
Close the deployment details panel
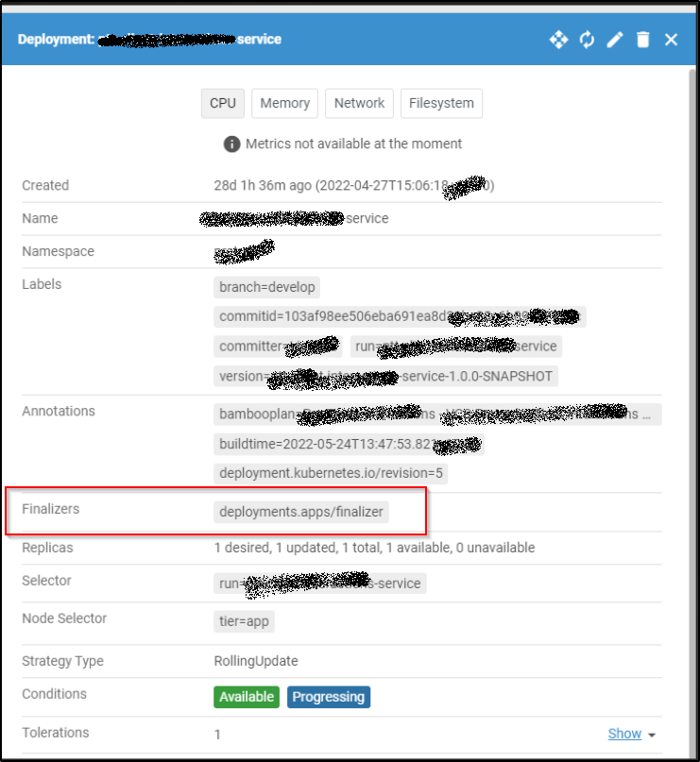click(671, 40)
